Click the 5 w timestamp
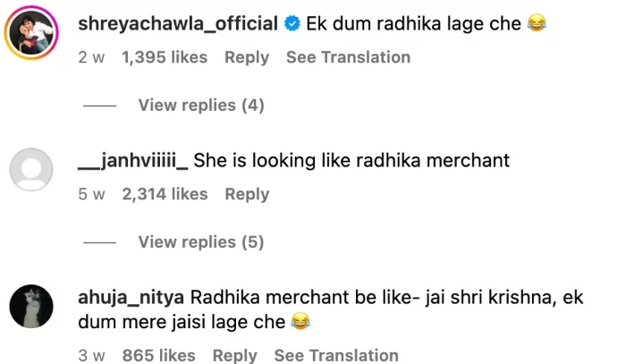626x364 pixels. pos(91,194)
